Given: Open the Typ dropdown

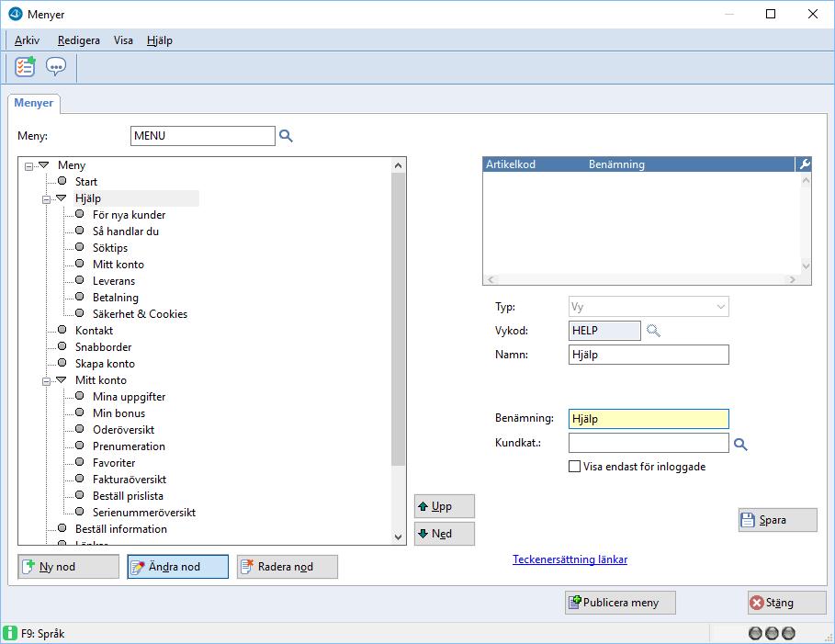Looking at the screenshot, I should pos(720,307).
